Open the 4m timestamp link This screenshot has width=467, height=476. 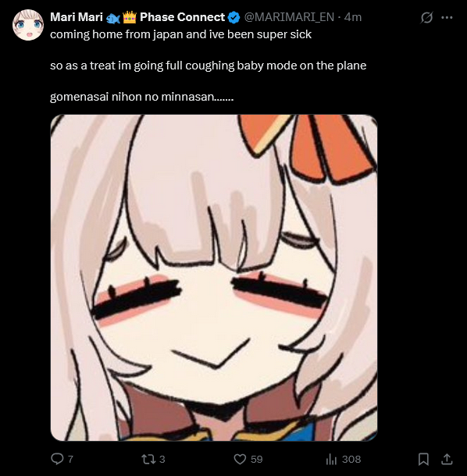(x=353, y=17)
